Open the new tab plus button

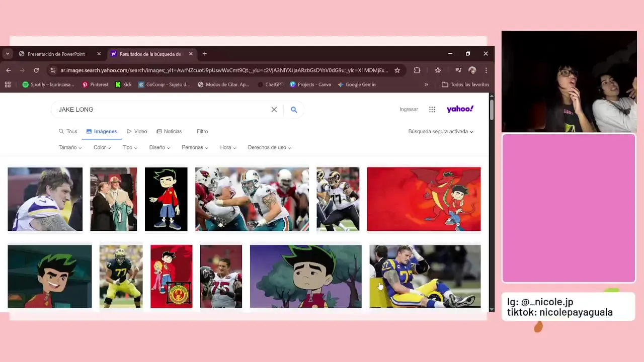(x=205, y=54)
